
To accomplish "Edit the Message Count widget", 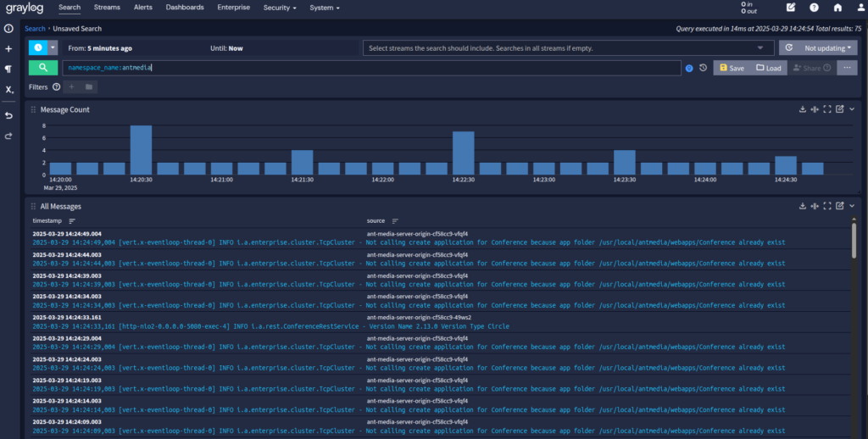I will pos(840,109).
